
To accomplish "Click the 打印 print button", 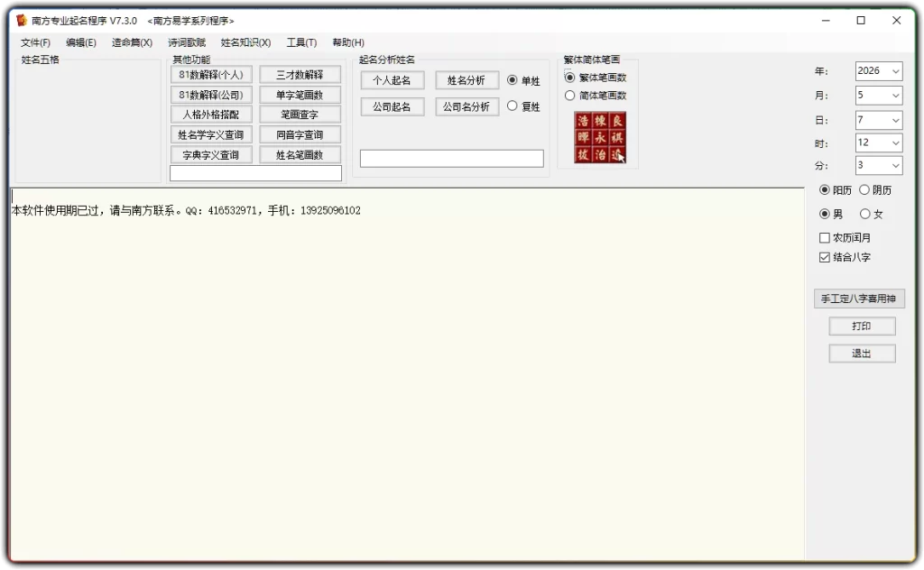I will [x=862, y=326].
